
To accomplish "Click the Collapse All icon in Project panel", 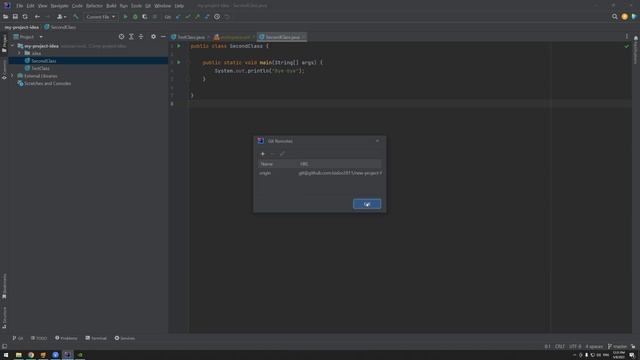I will [141, 37].
